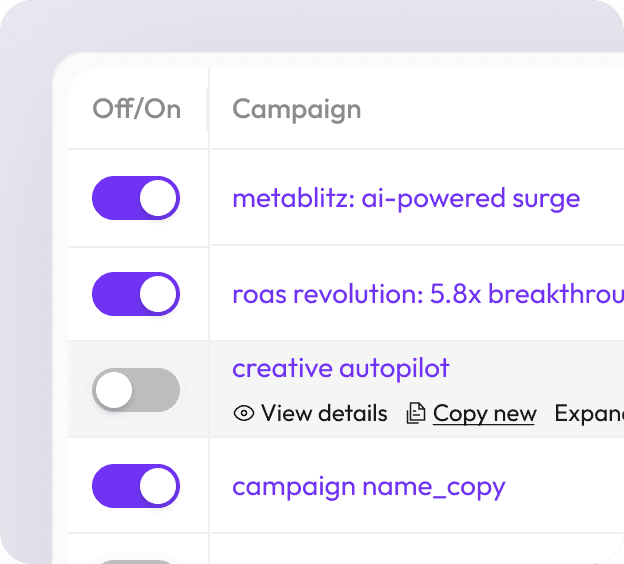Image resolution: width=624 pixels, height=564 pixels.
Task: Click the Expand action in the creative autopilot row
Action: tap(589, 414)
